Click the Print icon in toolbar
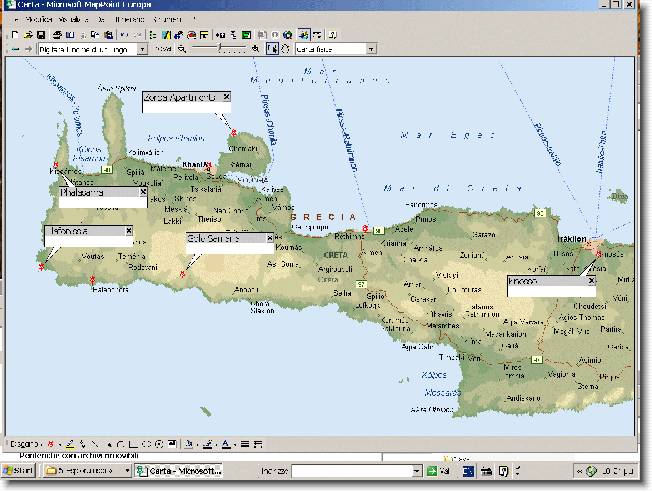 [x=57, y=35]
